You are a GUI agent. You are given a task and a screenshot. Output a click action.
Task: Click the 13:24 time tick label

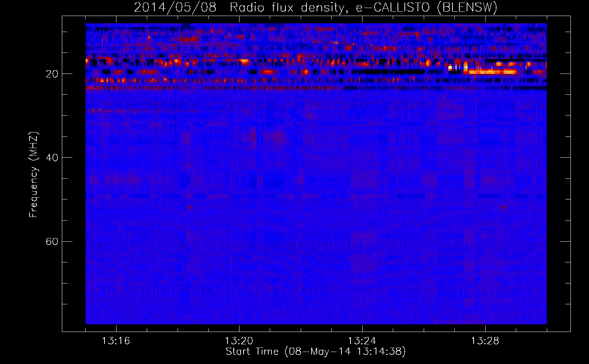[362, 341]
